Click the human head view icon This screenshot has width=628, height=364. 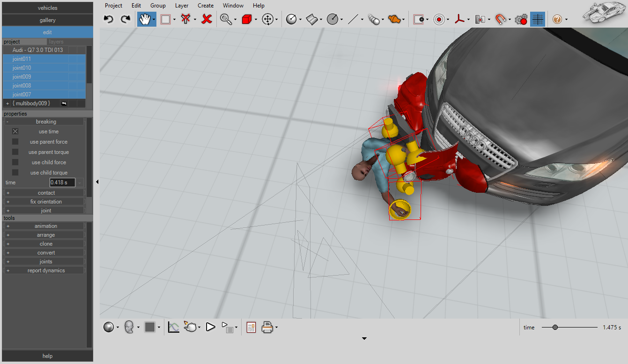click(x=129, y=327)
